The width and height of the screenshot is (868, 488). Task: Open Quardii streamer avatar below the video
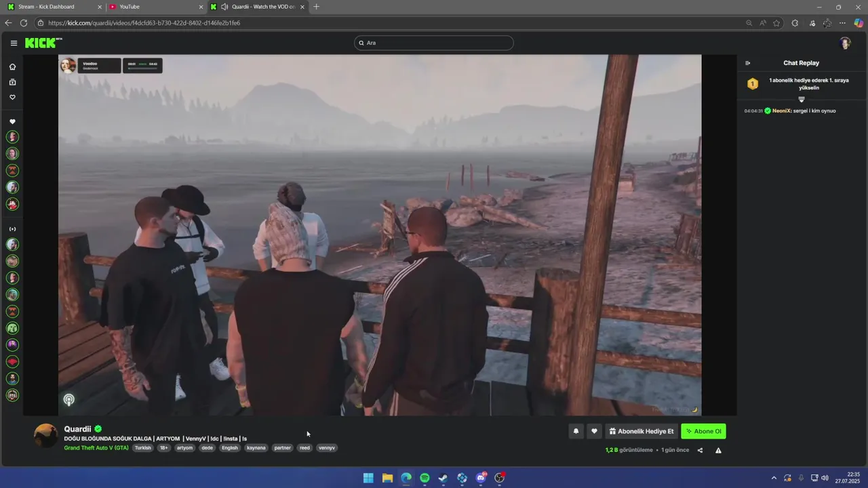click(46, 436)
